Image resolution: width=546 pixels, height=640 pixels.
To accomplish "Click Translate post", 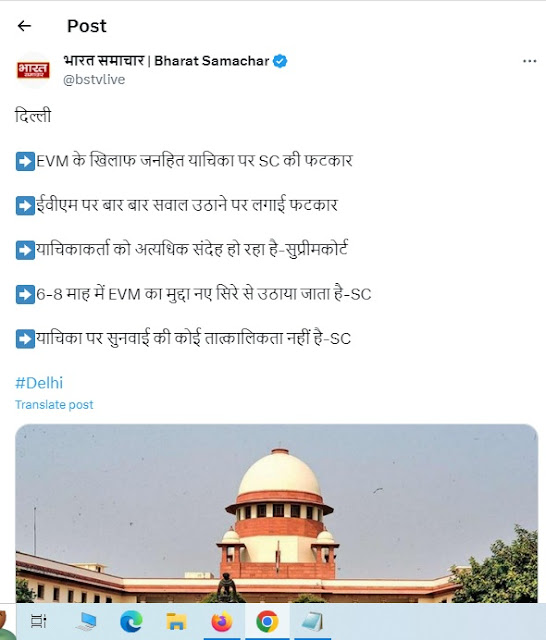I will tap(54, 404).
